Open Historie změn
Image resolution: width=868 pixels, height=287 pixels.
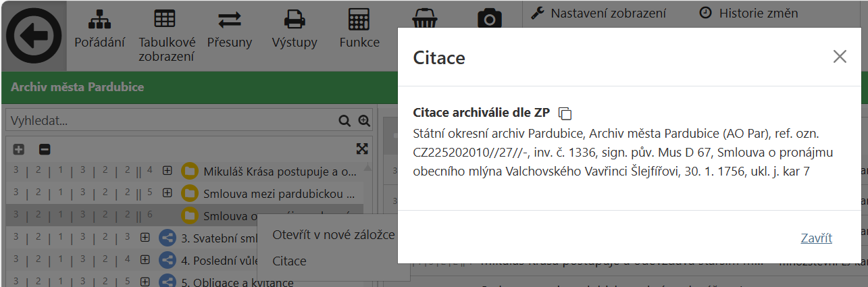tap(748, 13)
